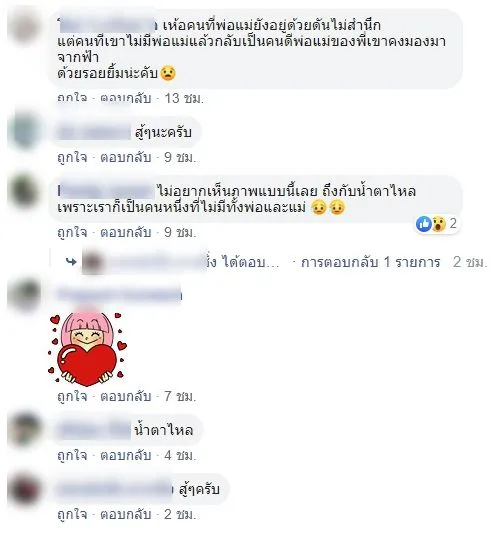Like the สู้ๆครับ comment at bottom
This screenshot has height=534, width=495.
pos(72,515)
